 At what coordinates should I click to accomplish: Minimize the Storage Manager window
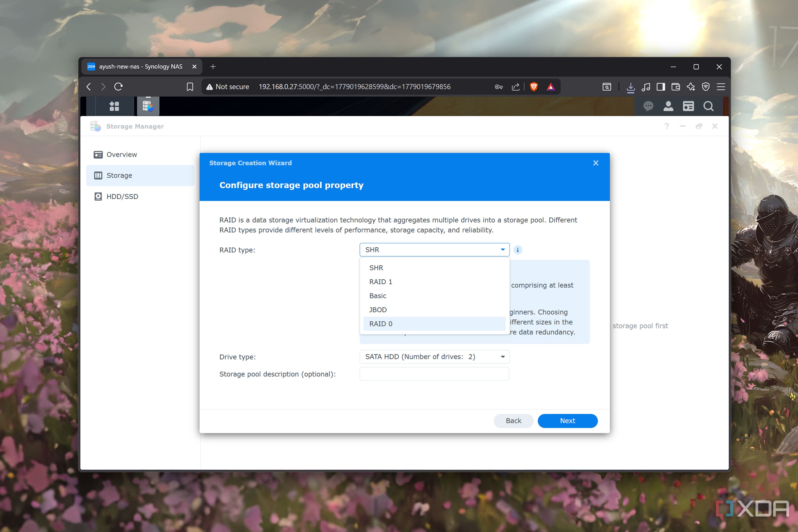pyautogui.click(x=683, y=126)
